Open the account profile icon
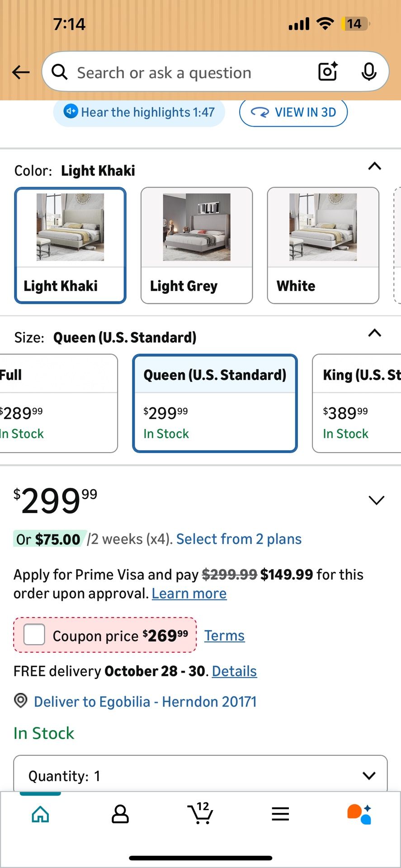 pyautogui.click(x=120, y=814)
